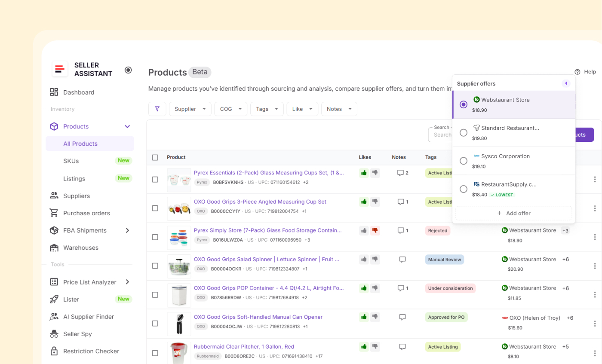Open notes for OXO Soft-Handled Can Opener
Screen dimensions: 602x364
[x=402, y=317]
